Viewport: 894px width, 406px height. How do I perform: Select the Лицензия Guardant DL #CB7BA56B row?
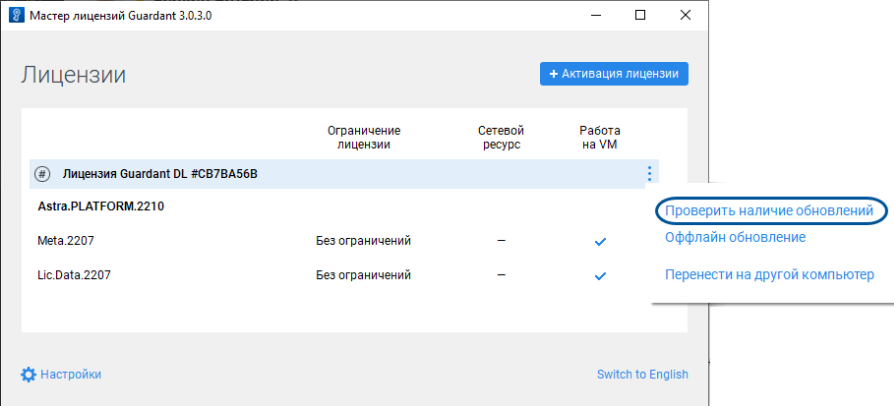[x=160, y=174]
